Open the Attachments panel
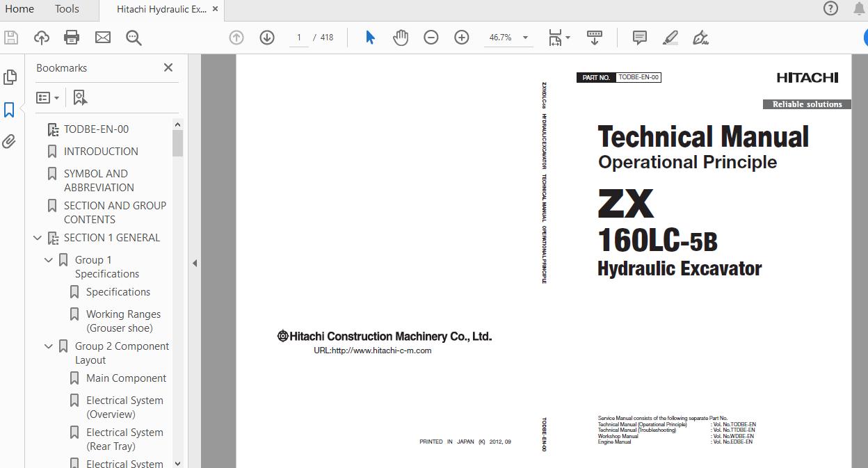The image size is (868, 468). (x=10, y=141)
